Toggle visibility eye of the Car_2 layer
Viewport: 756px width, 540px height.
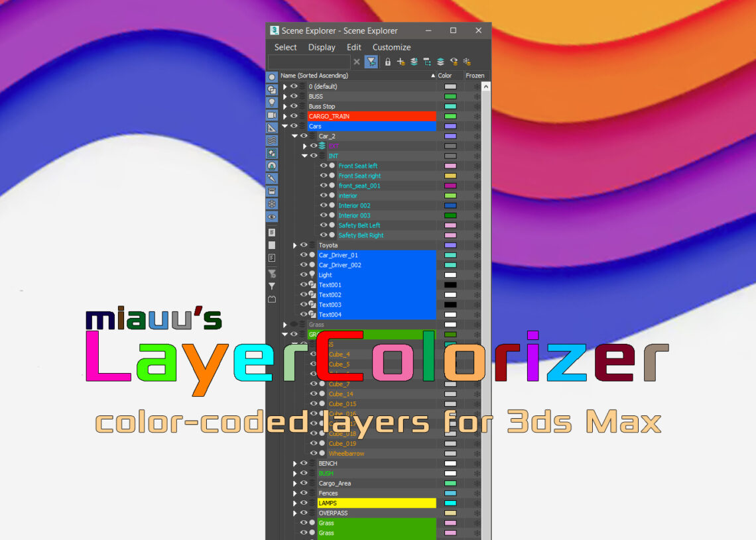tap(304, 136)
